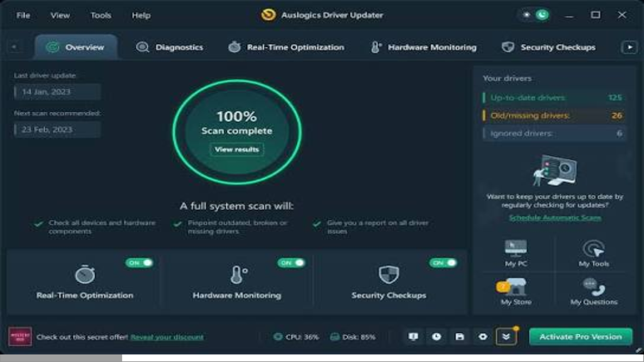Select Up-to-date drivers row

pyautogui.click(x=555, y=97)
